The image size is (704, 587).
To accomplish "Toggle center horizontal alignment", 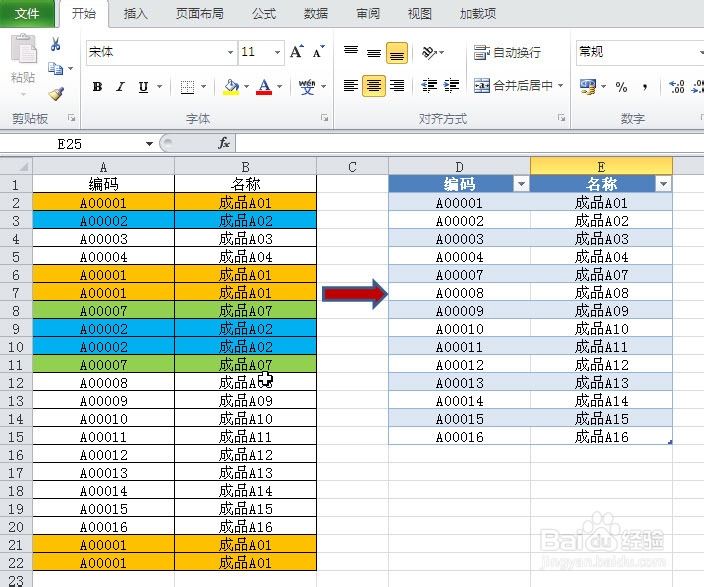I will [374, 85].
